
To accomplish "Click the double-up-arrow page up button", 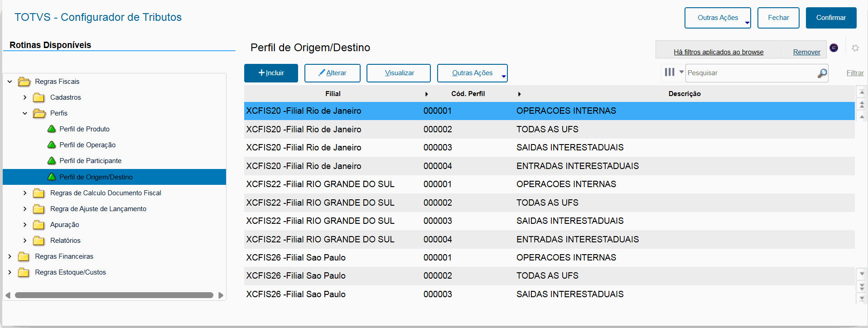I will click(862, 105).
